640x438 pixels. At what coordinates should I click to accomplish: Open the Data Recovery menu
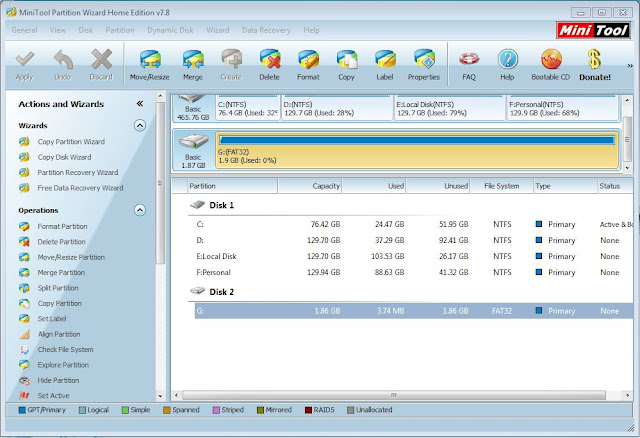coord(266,30)
